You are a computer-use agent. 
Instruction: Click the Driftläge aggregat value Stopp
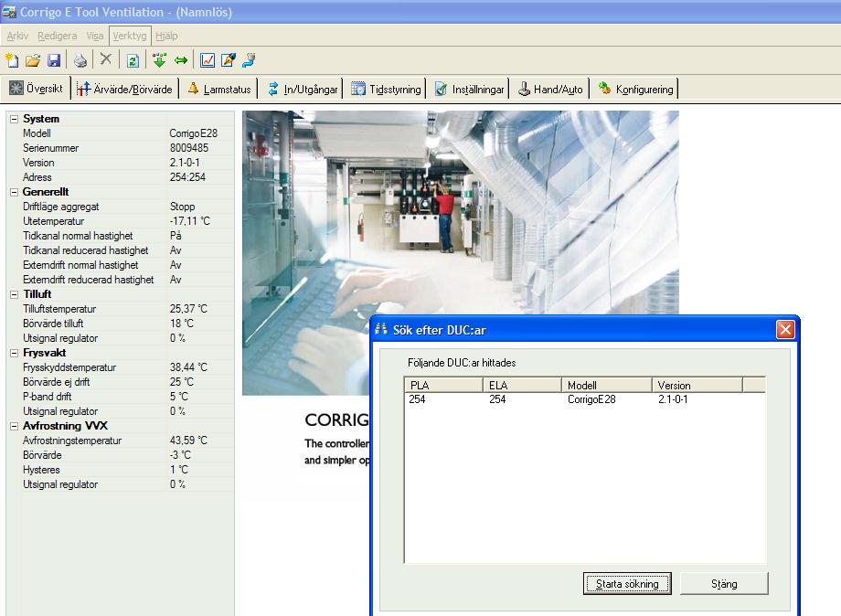[x=182, y=207]
